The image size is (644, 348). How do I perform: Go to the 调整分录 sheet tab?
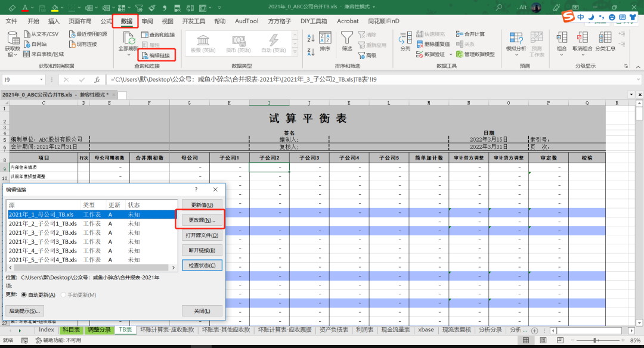click(100, 330)
